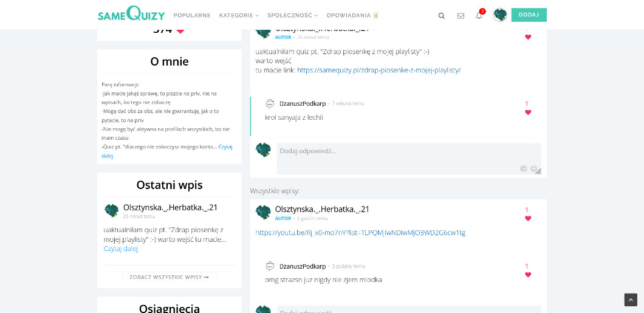Click DzanuszPodkarp's avatar on 'krol sanyaja' comment
This screenshot has width=644, height=313.
click(x=270, y=104)
